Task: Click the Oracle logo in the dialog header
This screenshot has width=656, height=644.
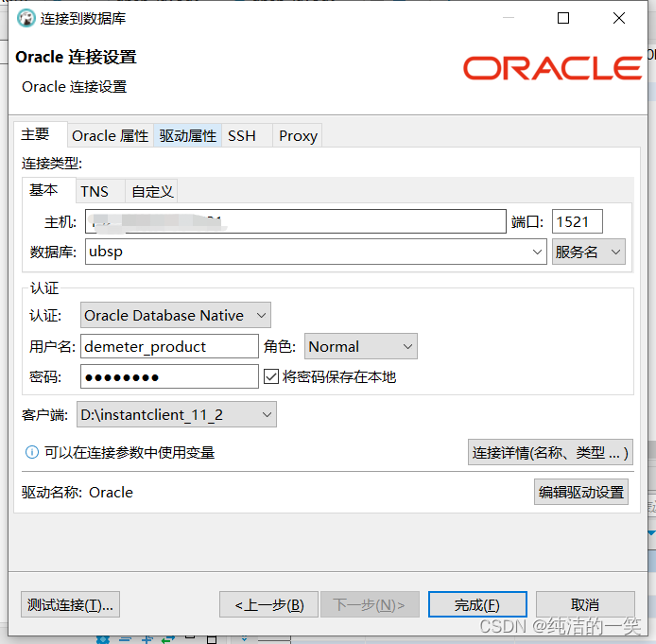Action: 552,68
